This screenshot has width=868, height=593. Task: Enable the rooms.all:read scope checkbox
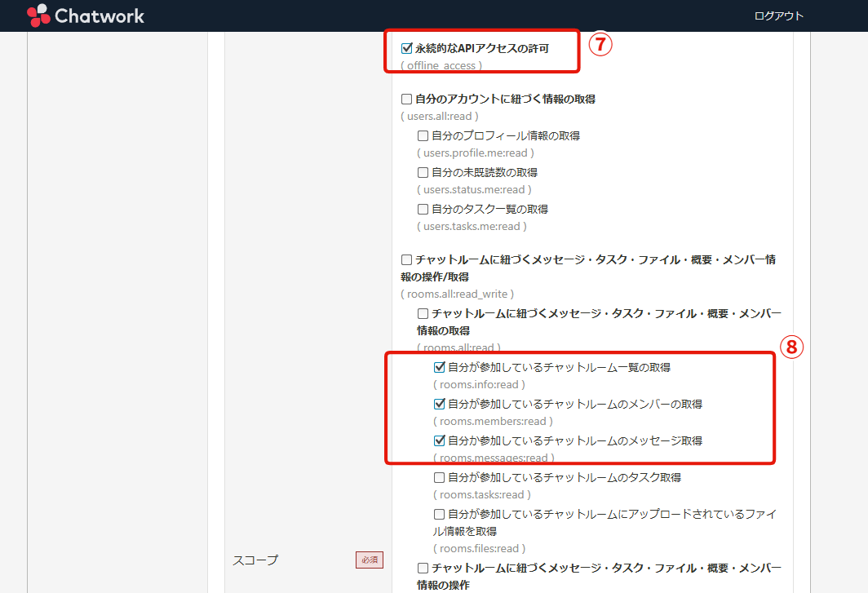pyautogui.click(x=423, y=313)
